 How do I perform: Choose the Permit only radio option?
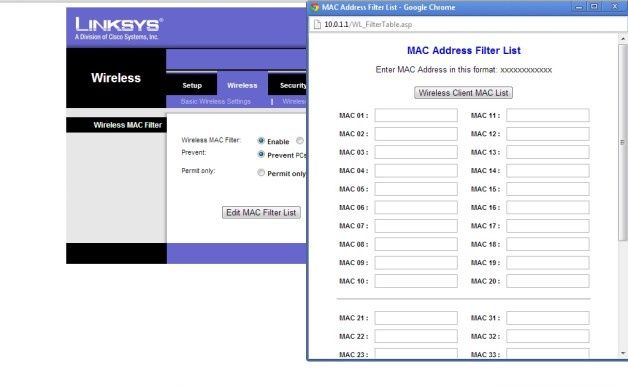click(261, 173)
